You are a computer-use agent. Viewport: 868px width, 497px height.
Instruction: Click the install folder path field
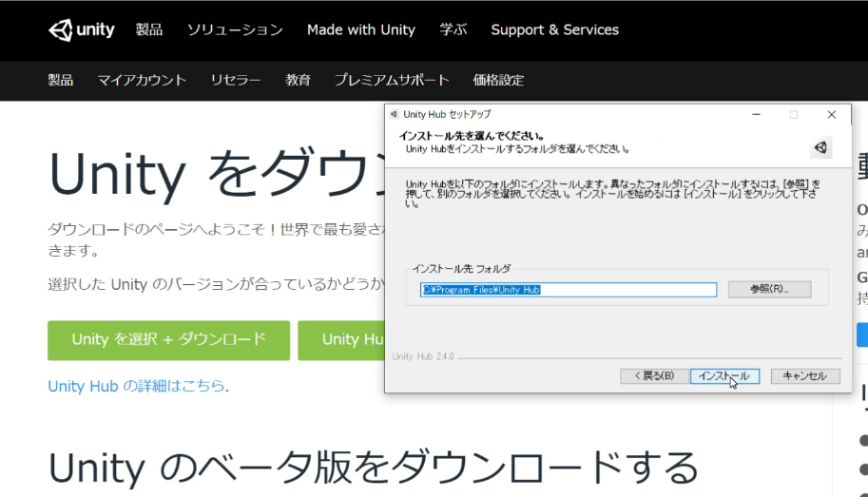point(569,290)
